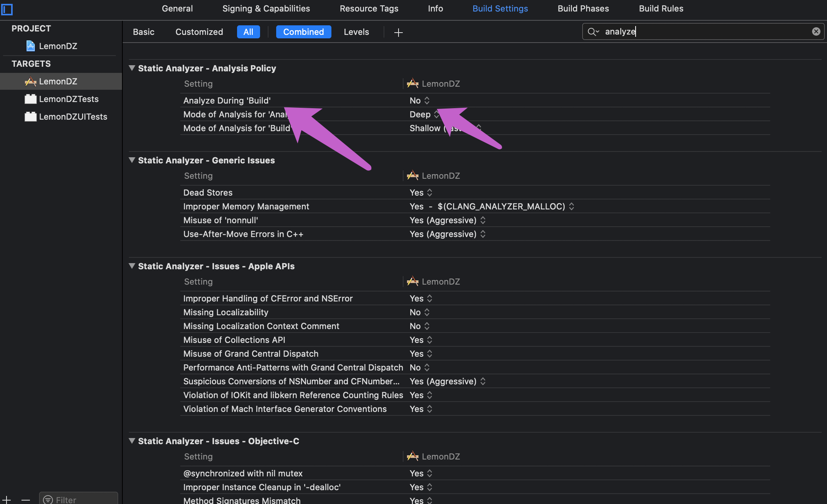The height and width of the screenshot is (504, 827).
Task: Change Misuse of 'nonnull' value
Action: click(x=447, y=220)
